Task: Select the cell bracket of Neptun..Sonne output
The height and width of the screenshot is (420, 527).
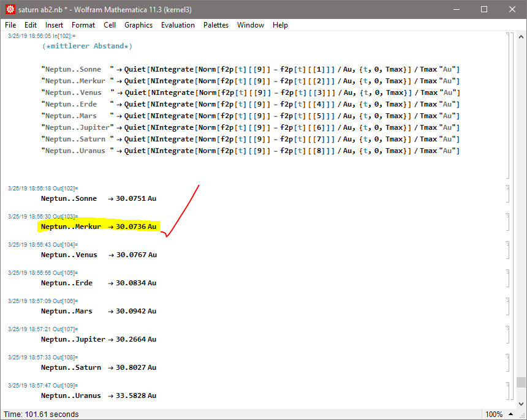Action: [507, 193]
